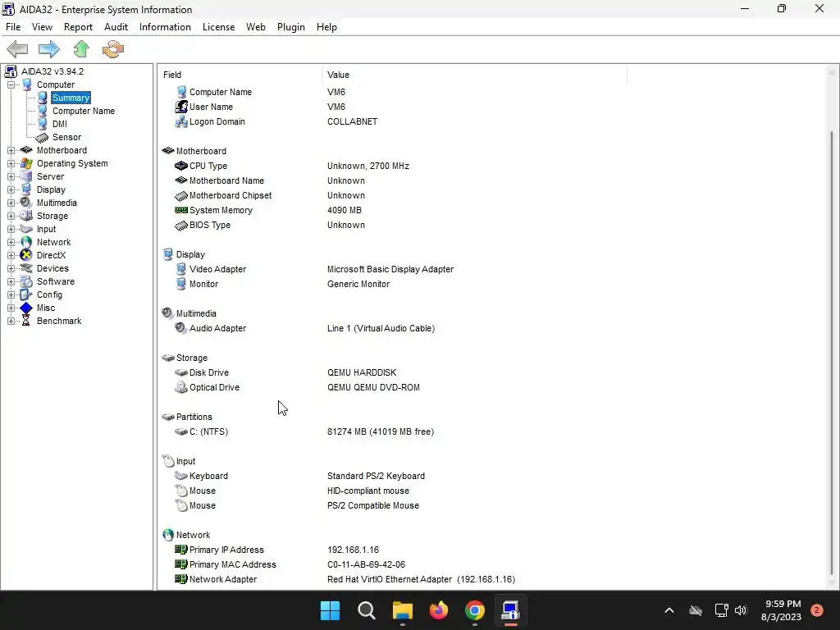Open Computer Name in the tree
The width and height of the screenshot is (840, 630).
click(84, 111)
